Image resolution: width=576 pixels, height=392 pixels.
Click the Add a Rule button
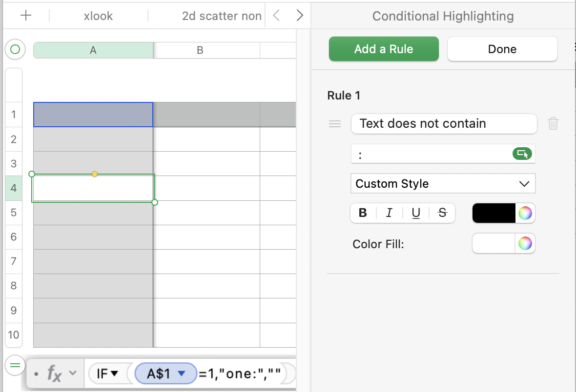pyautogui.click(x=384, y=49)
